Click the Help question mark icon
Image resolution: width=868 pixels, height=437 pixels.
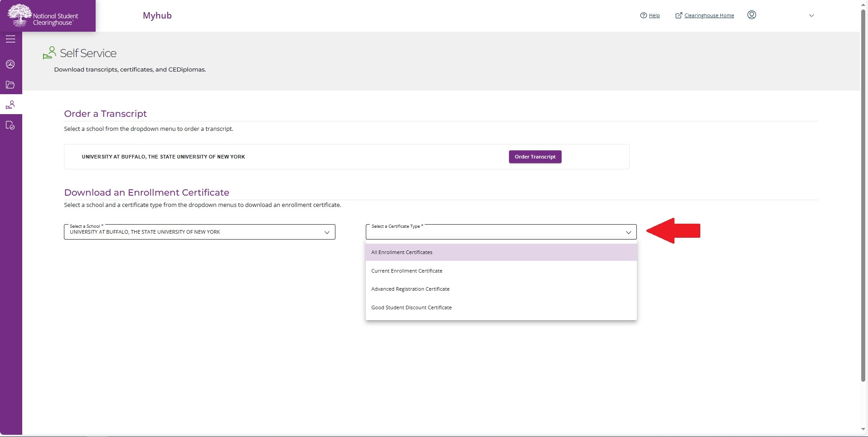pos(643,15)
